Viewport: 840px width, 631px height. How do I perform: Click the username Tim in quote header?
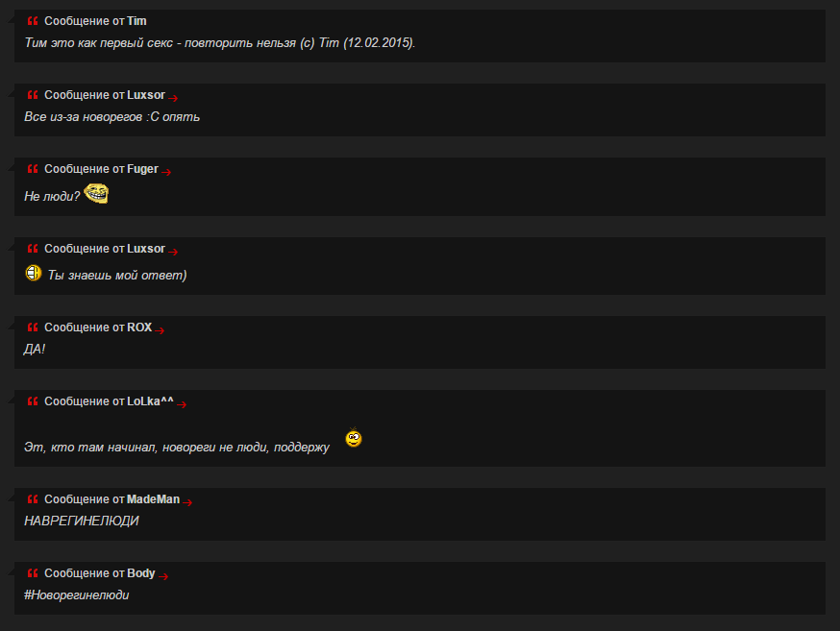click(136, 21)
